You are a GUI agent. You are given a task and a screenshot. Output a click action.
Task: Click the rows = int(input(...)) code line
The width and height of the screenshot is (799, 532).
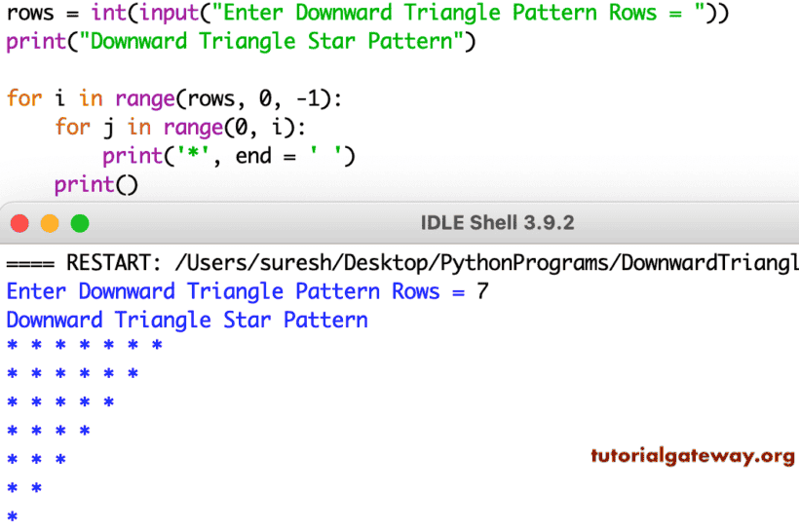click(x=367, y=13)
